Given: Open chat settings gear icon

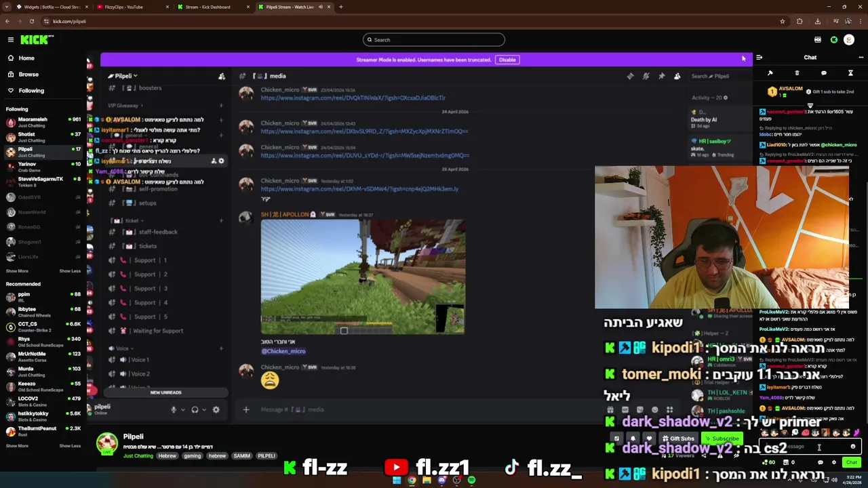Looking at the screenshot, I should pyautogui.click(x=834, y=463).
